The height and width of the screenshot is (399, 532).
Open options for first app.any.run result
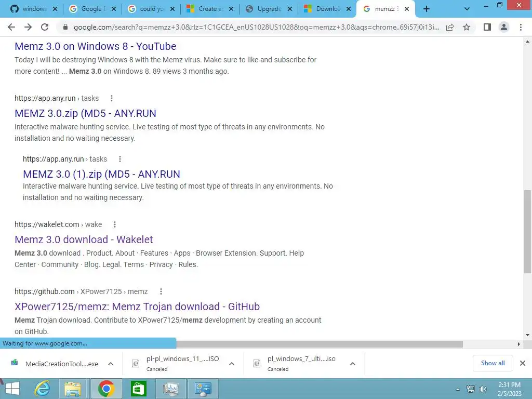tap(112, 98)
